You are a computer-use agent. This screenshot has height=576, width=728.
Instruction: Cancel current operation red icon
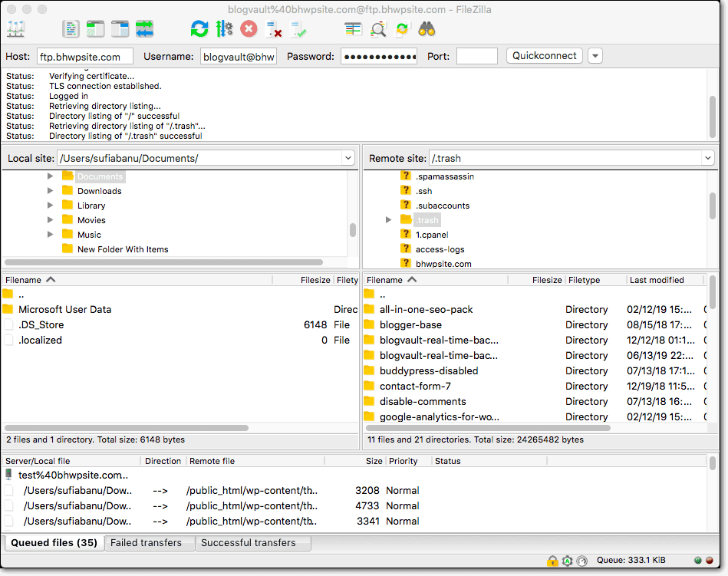point(249,29)
